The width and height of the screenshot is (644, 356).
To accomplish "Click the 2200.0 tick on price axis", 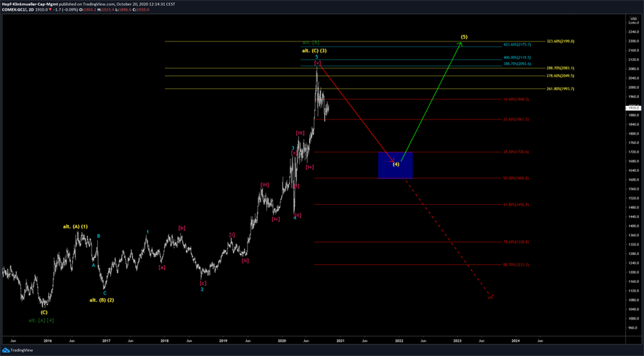I will click(x=633, y=42).
